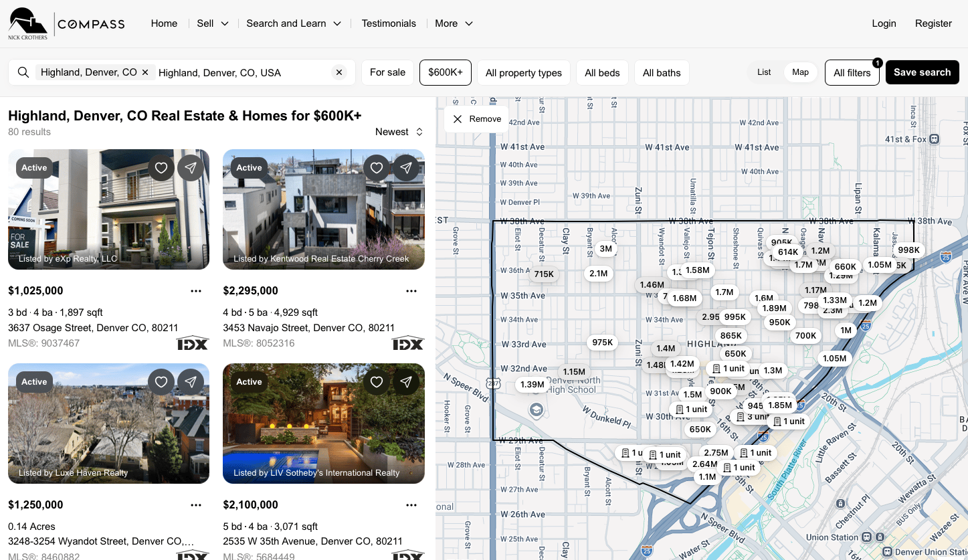Image resolution: width=968 pixels, height=560 pixels.
Task: Switch to Map view
Action: coord(800,72)
